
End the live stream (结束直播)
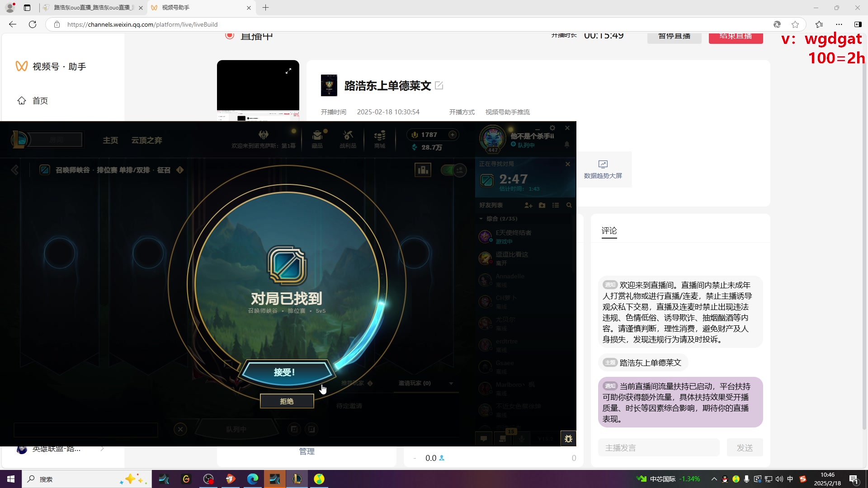736,37
